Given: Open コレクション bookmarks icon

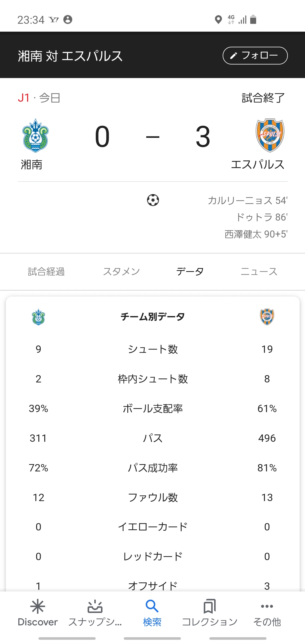Looking at the screenshot, I should click(210, 606).
